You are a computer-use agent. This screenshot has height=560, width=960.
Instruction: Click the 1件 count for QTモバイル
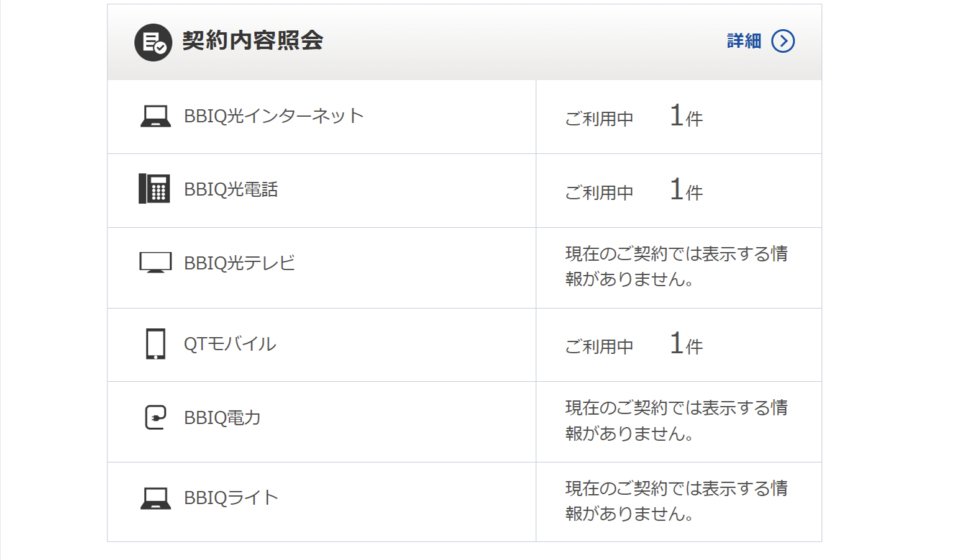pos(686,344)
